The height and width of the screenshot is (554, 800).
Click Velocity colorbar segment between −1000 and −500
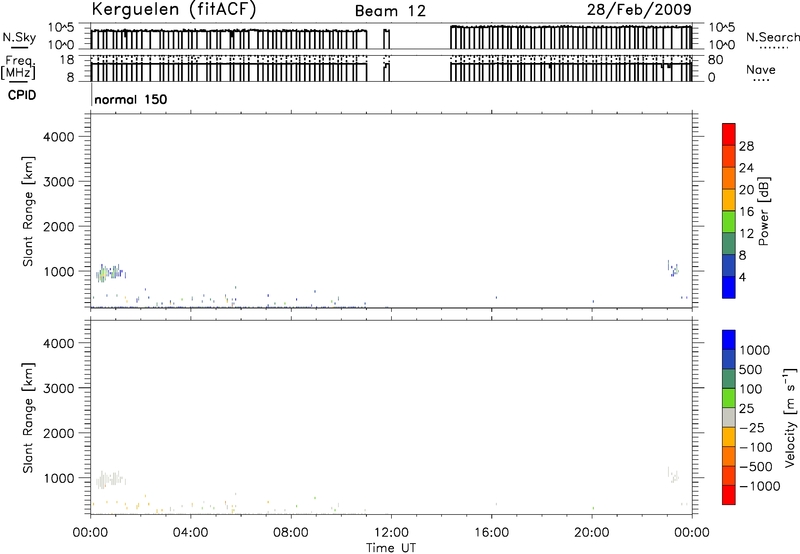point(729,475)
